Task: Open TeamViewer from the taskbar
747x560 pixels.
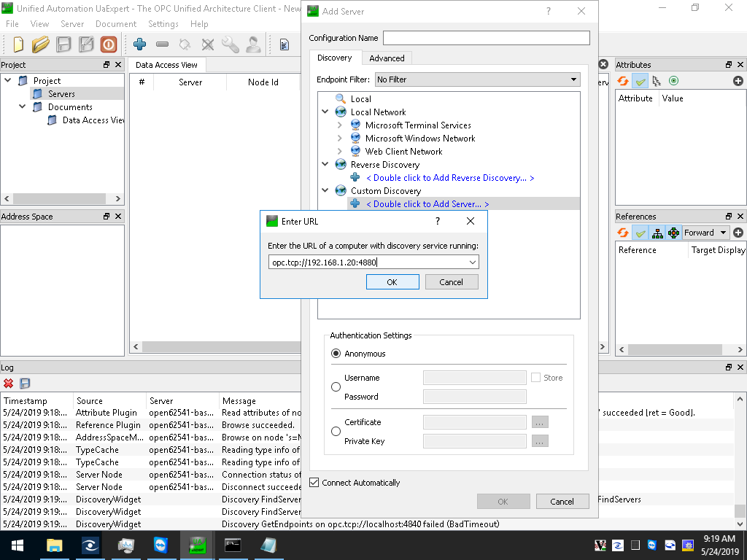Action: pos(161,545)
